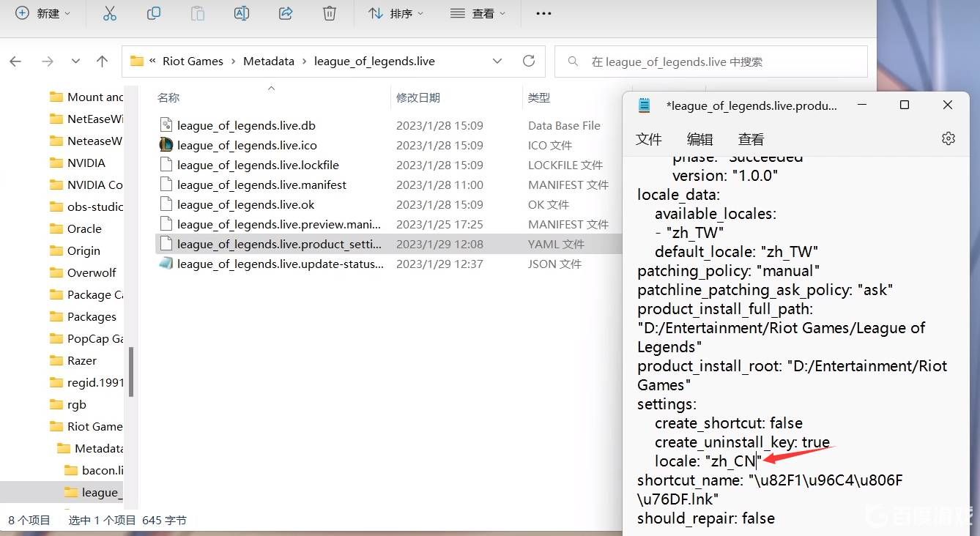
Task: Go up one folder level
Action: click(x=103, y=62)
